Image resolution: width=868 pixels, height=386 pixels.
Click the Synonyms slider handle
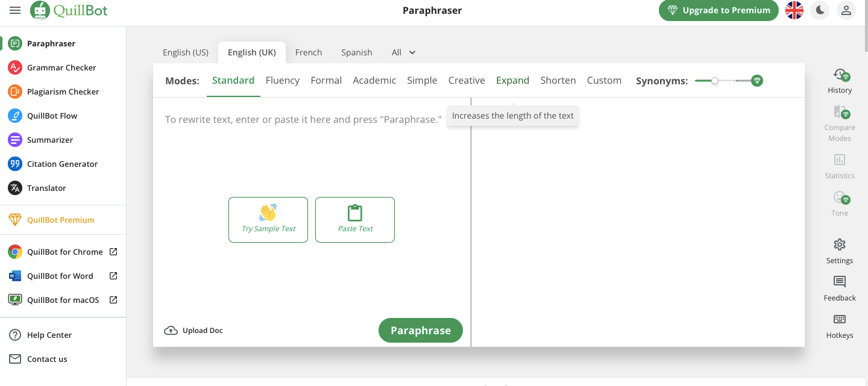(715, 80)
